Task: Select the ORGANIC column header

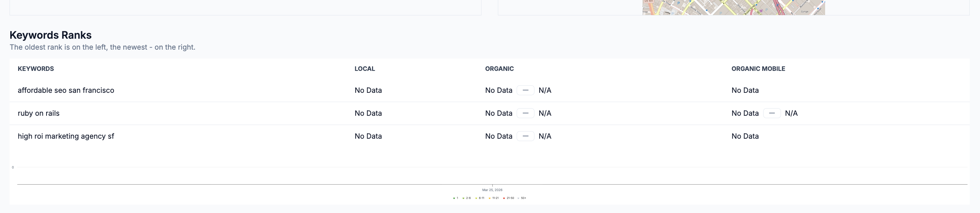Action: pos(499,68)
